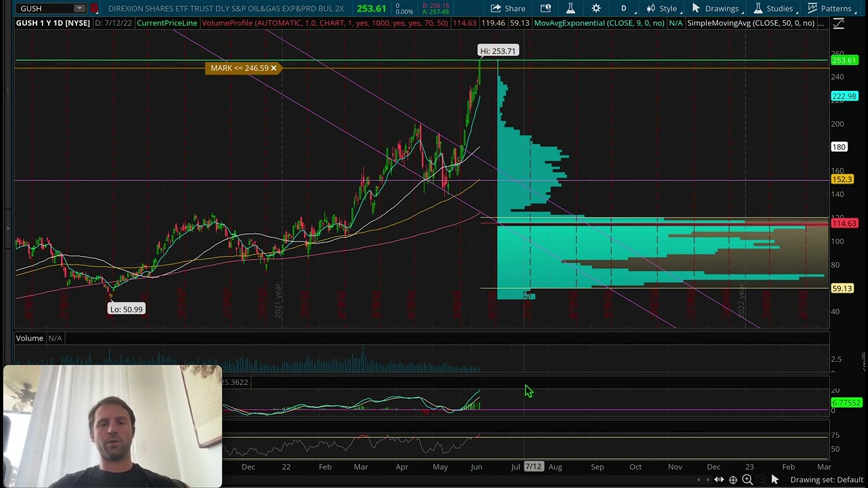Click the Lo: 50.99 price bubble
The width and height of the screenshot is (868, 488).
pos(126,309)
